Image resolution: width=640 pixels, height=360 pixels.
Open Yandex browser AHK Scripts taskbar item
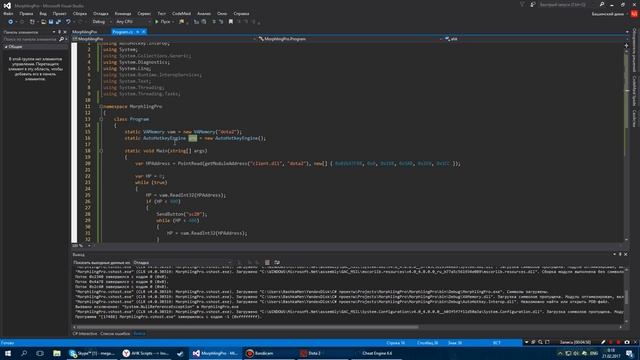pos(145,353)
